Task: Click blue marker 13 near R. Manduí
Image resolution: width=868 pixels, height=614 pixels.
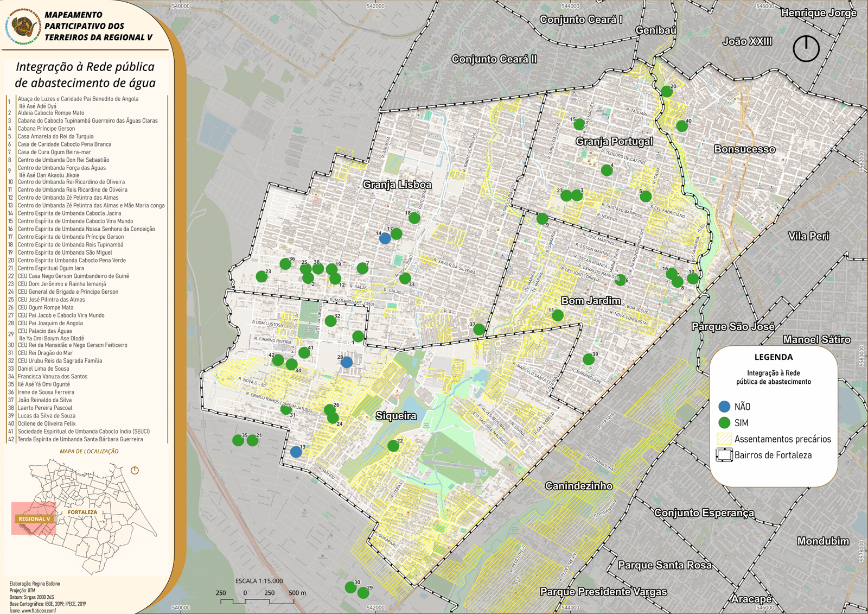Action: point(296,452)
